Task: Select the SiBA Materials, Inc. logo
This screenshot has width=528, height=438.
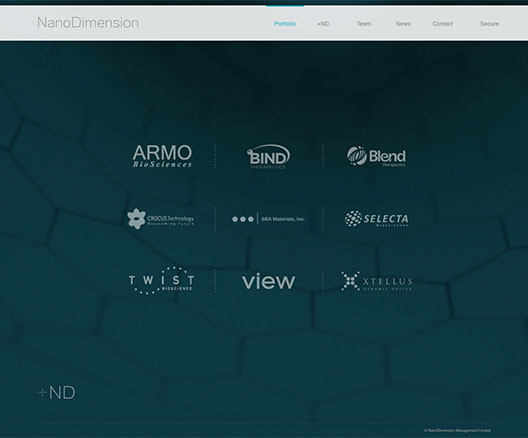Action: (x=268, y=219)
